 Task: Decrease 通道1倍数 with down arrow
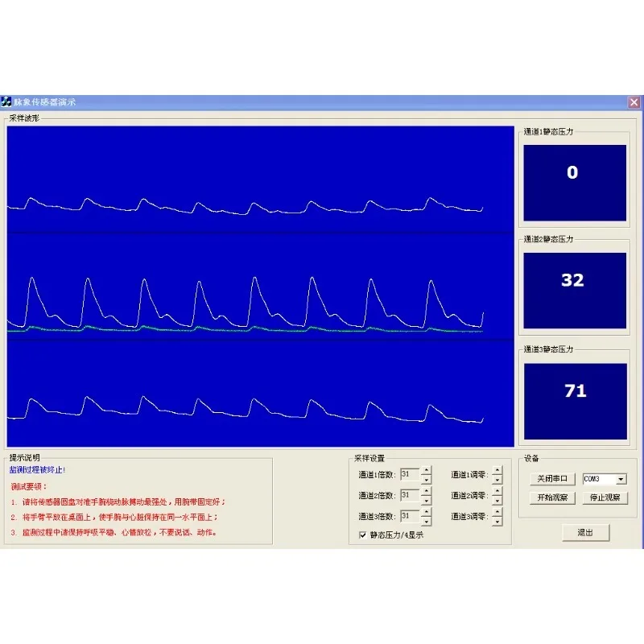426,479
